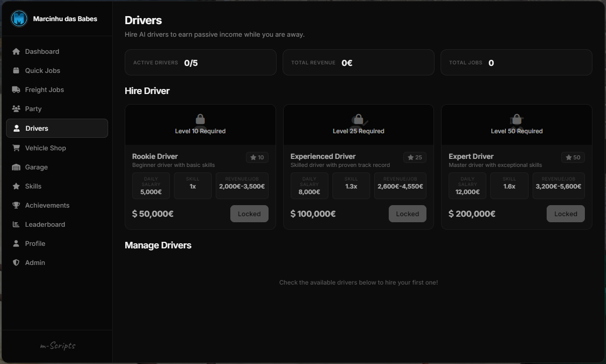Click the Expert Driver lock icon
The image size is (606, 364).
click(516, 119)
